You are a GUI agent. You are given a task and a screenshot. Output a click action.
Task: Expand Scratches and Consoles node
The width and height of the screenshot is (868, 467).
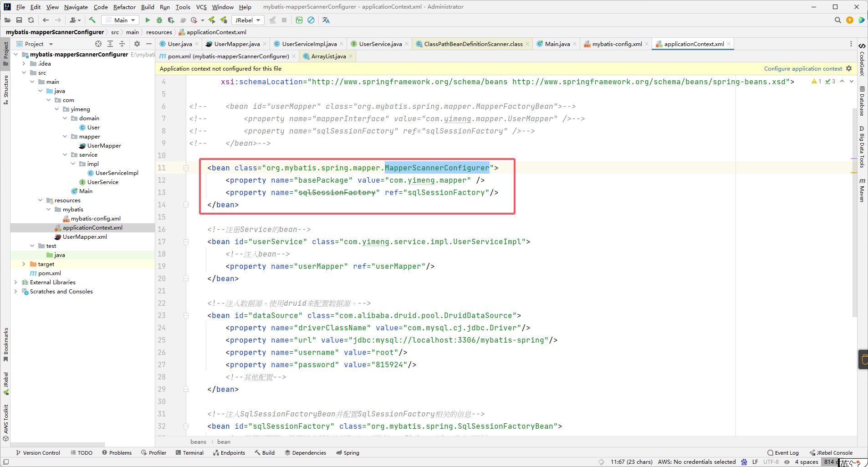click(15, 291)
